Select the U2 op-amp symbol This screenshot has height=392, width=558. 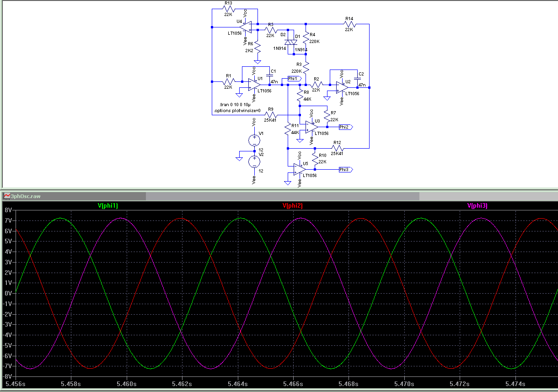pyautogui.click(x=341, y=87)
